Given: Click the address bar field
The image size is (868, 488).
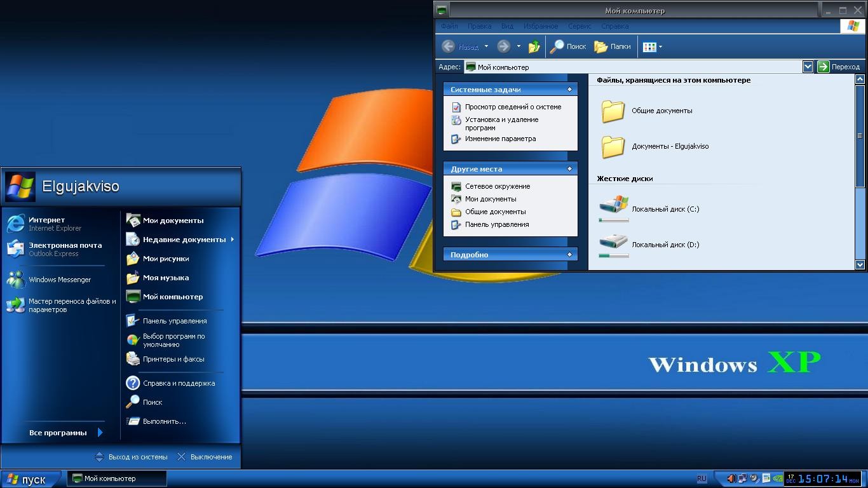Looking at the screenshot, I should [x=633, y=67].
